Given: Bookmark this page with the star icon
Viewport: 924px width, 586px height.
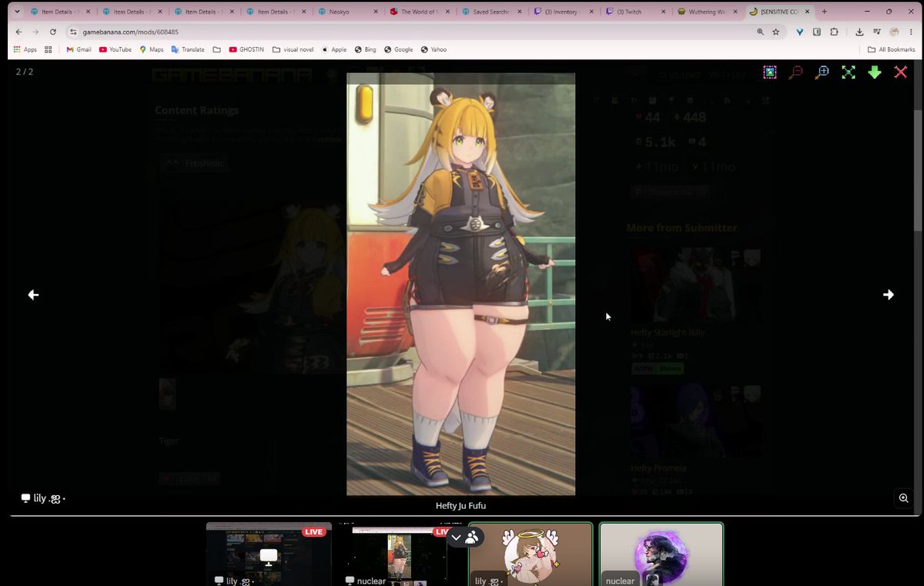Looking at the screenshot, I should 775,32.
